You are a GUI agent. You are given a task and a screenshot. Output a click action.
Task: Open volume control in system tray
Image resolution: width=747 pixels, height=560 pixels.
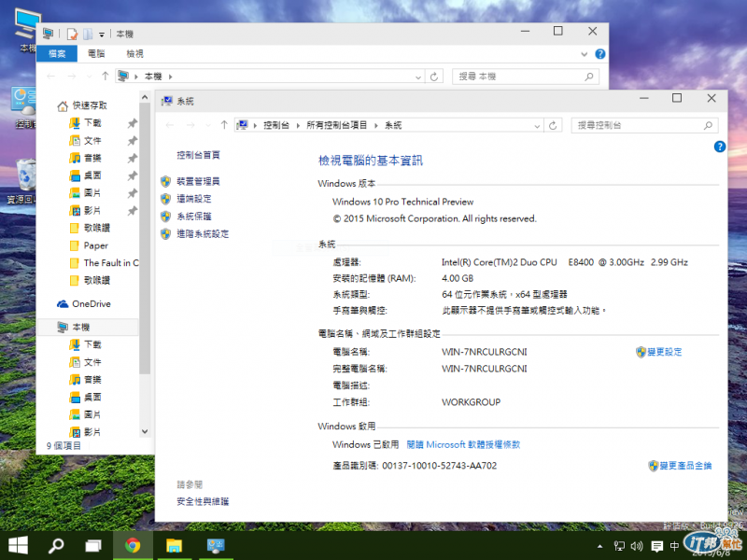pyautogui.click(x=637, y=546)
